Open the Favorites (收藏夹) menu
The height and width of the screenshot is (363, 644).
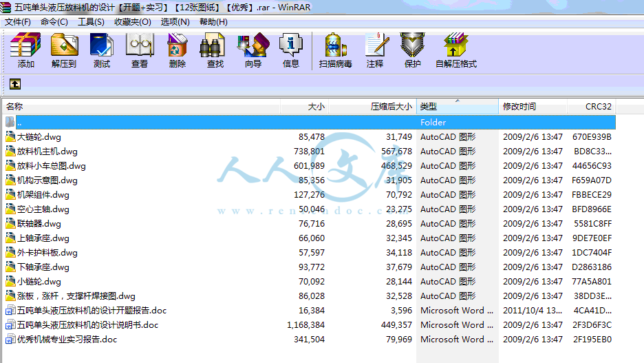coord(133,22)
